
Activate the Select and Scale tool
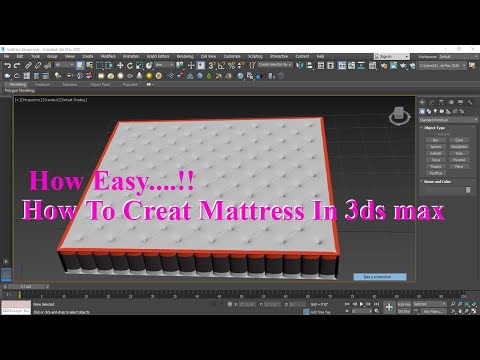coord(139,66)
